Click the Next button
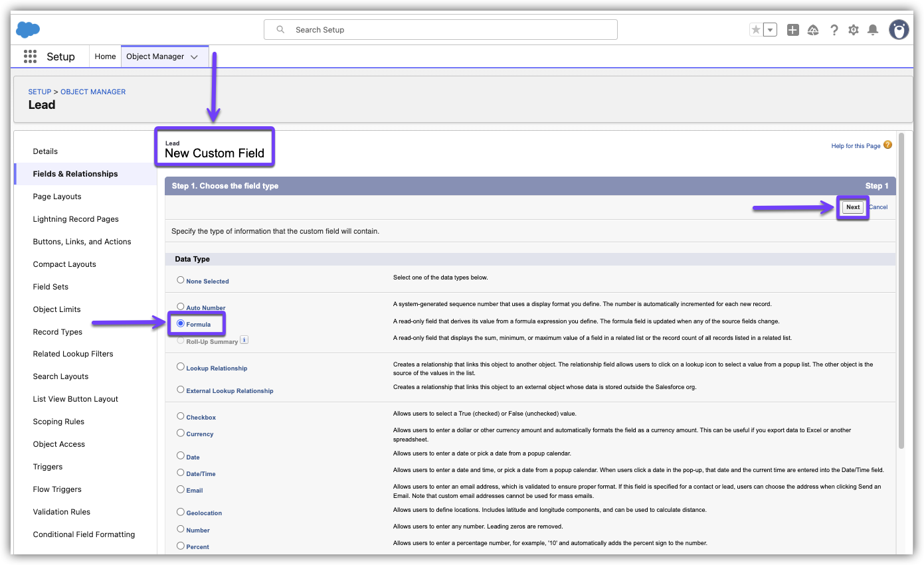The width and height of the screenshot is (924, 565). click(x=853, y=207)
